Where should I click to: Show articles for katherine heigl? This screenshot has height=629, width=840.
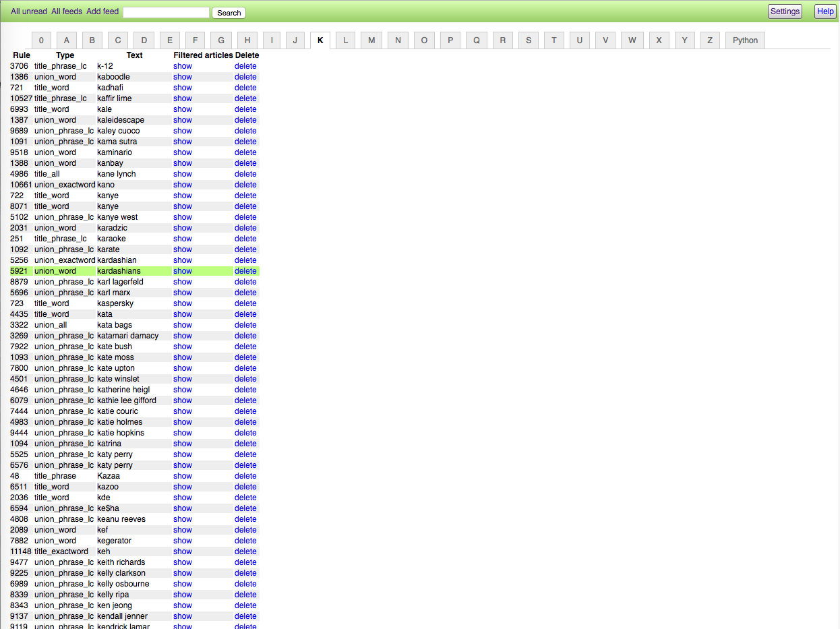tap(183, 390)
